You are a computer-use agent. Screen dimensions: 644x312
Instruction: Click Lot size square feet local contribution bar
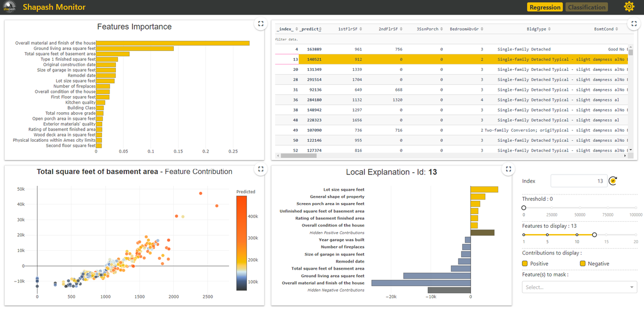pyautogui.click(x=485, y=190)
